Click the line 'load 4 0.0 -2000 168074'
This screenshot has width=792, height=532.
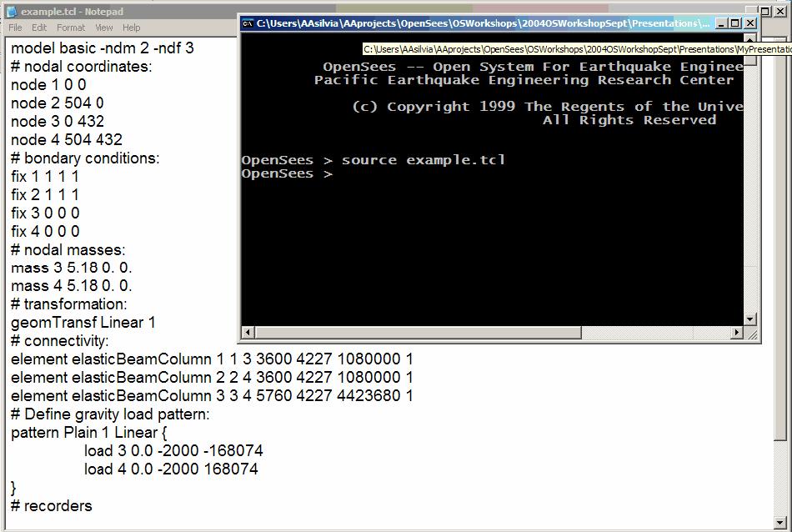pos(171,469)
